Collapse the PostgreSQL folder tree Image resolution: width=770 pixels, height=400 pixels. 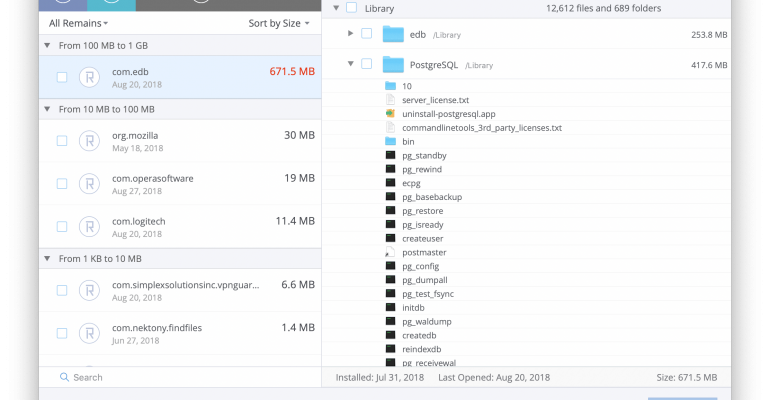coord(350,64)
